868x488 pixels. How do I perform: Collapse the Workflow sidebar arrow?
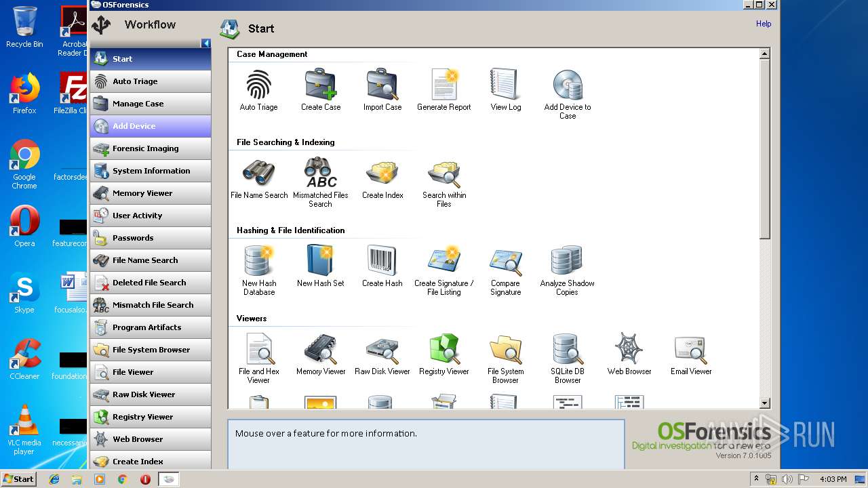coord(206,43)
